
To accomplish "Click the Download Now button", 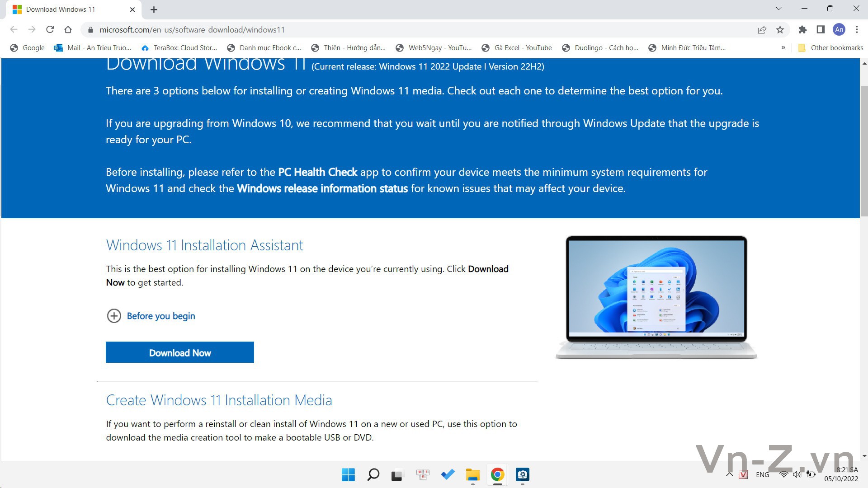I will [180, 352].
